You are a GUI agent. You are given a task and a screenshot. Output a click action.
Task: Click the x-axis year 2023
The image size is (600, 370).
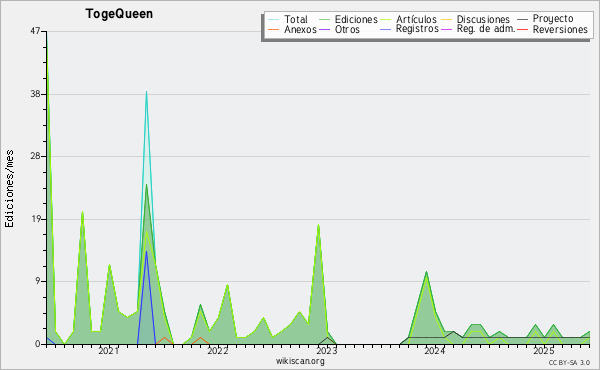(326, 351)
